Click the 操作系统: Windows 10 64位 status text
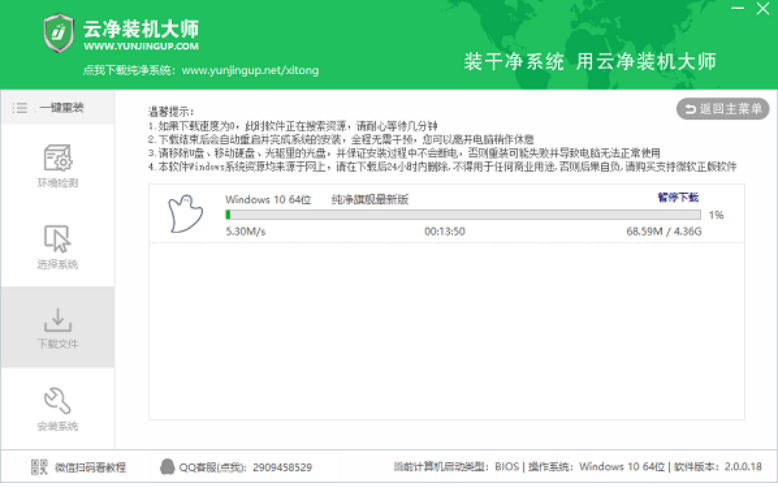 pos(596,467)
